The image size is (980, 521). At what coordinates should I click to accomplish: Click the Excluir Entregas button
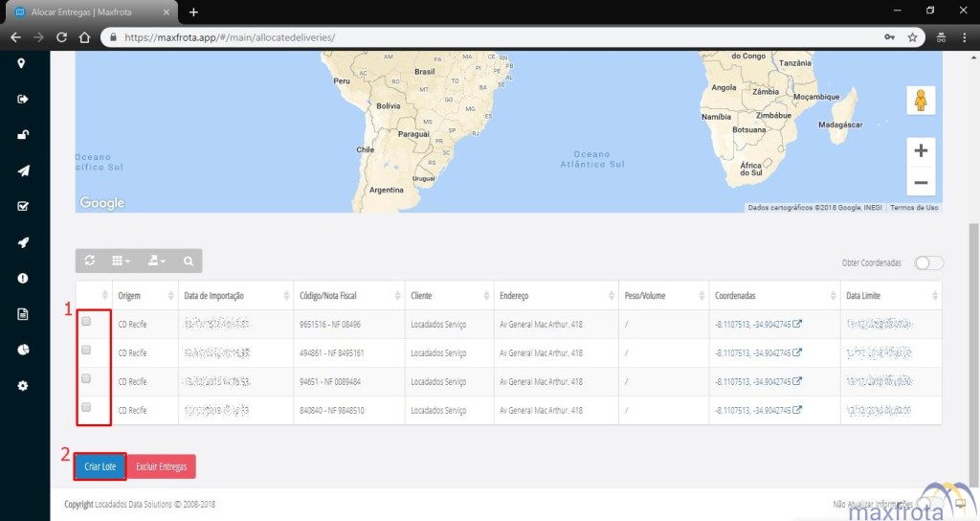(x=161, y=466)
